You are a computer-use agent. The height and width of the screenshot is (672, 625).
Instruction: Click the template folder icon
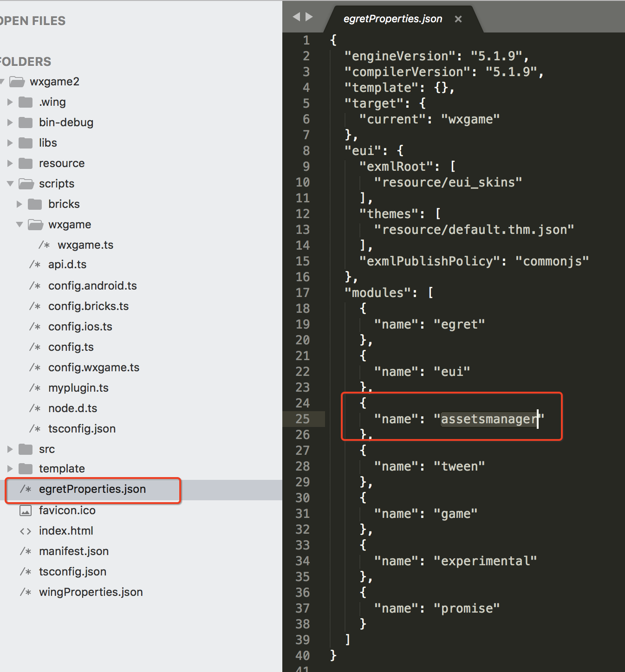[x=26, y=469]
